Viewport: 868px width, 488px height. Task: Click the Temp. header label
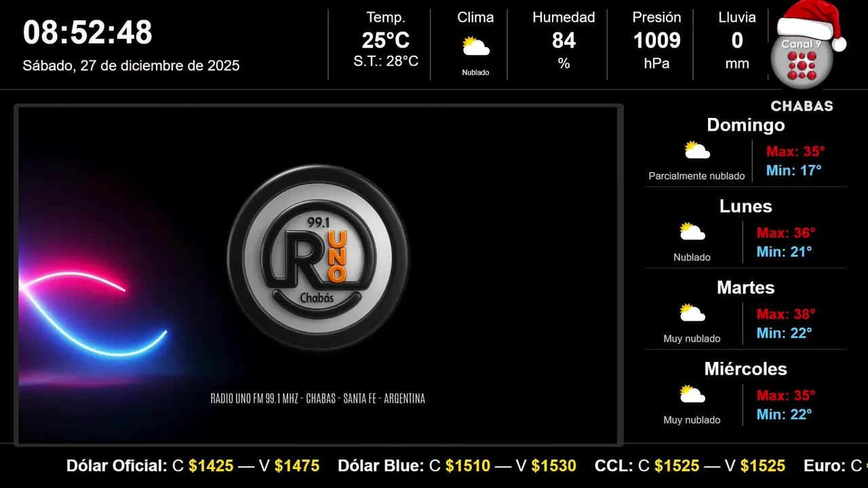click(x=386, y=18)
